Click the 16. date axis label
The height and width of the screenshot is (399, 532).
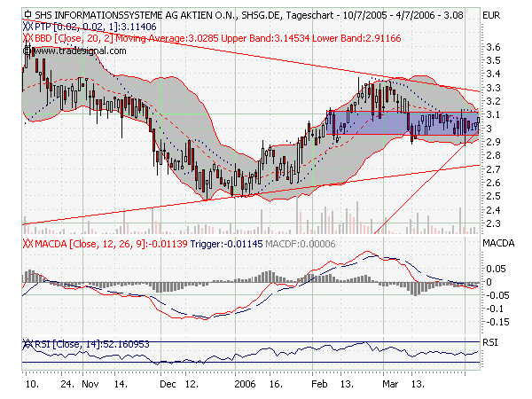(276, 384)
